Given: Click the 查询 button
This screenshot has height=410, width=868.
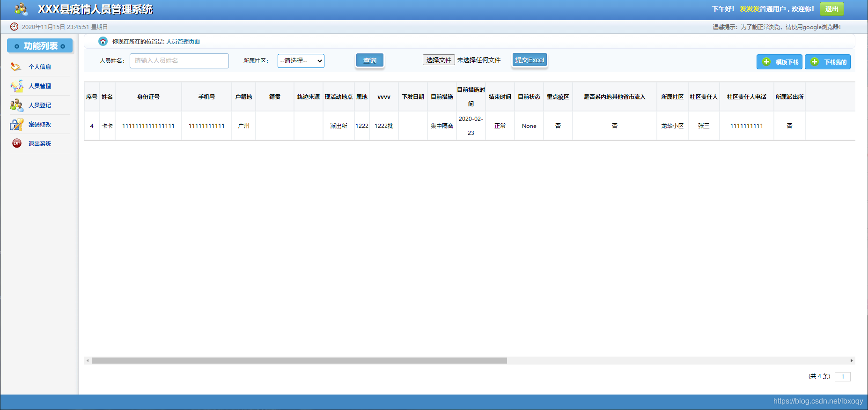Looking at the screenshot, I should (370, 60).
